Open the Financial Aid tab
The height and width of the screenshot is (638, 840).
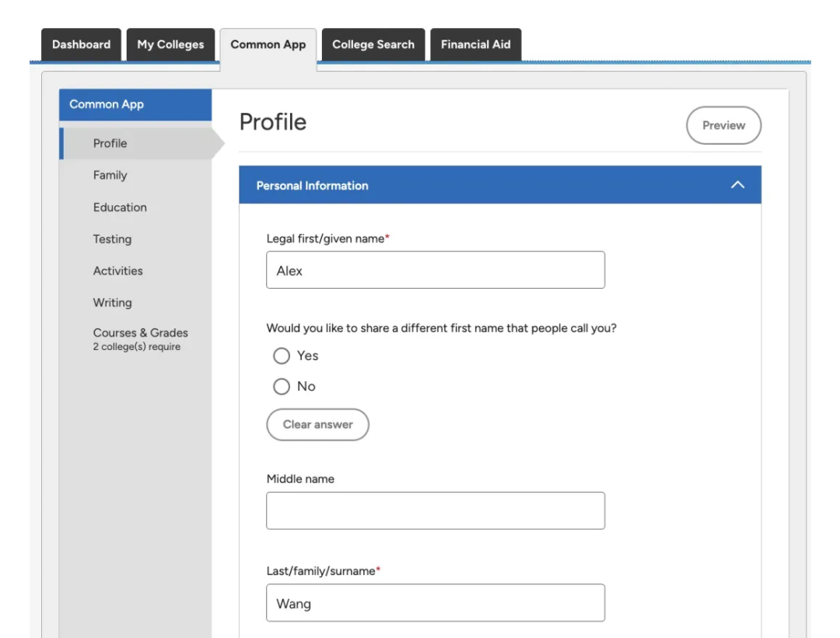[x=476, y=44]
